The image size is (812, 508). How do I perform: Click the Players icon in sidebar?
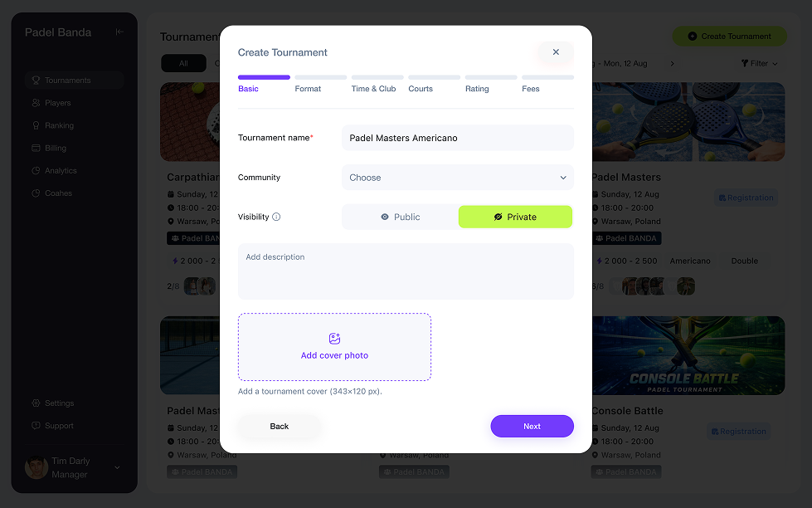click(x=36, y=103)
